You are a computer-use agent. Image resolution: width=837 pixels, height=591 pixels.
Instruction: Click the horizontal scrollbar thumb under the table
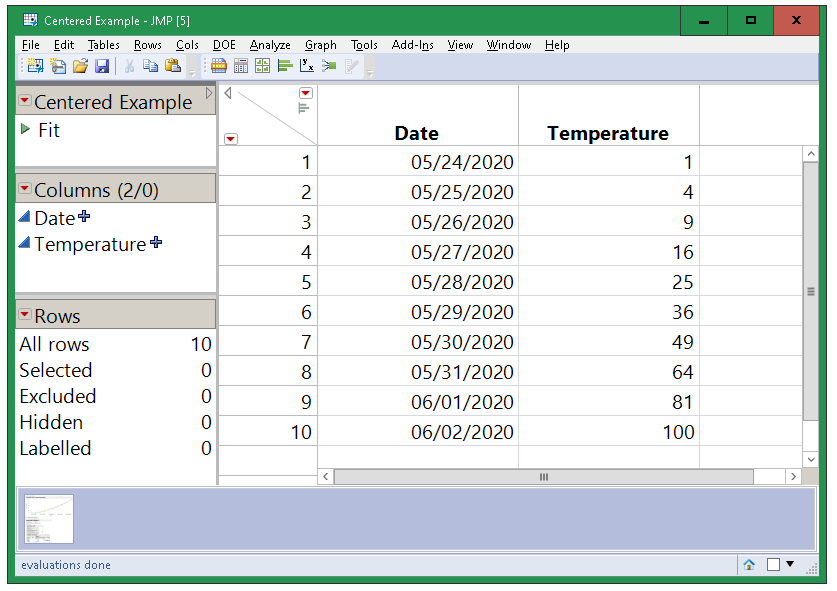(543, 477)
